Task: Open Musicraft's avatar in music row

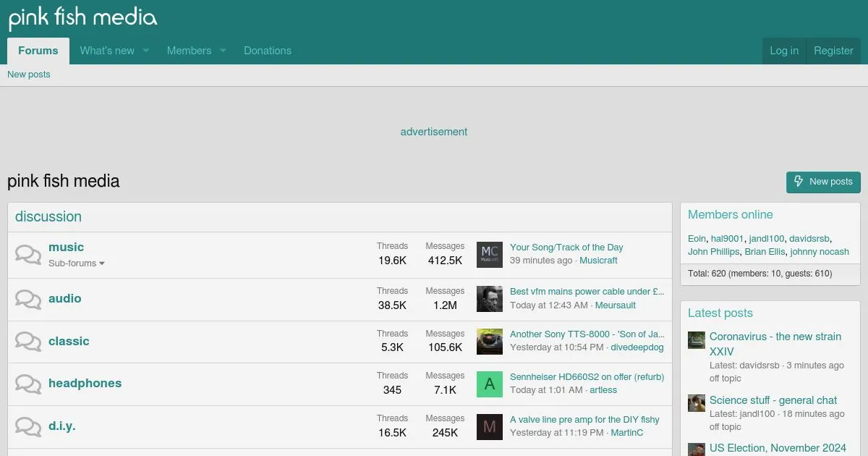Action: click(x=489, y=255)
